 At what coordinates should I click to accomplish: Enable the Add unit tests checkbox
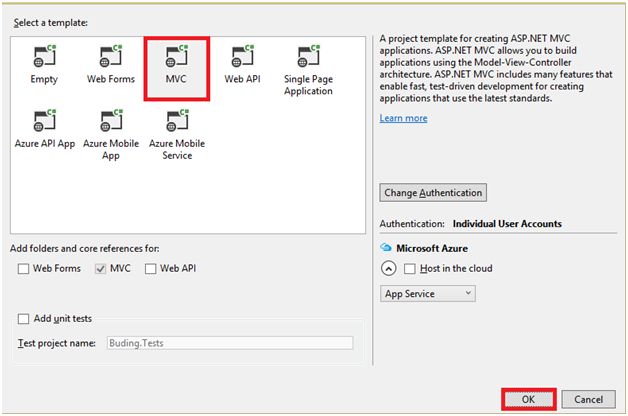pyautogui.click(x=24, y=319)
